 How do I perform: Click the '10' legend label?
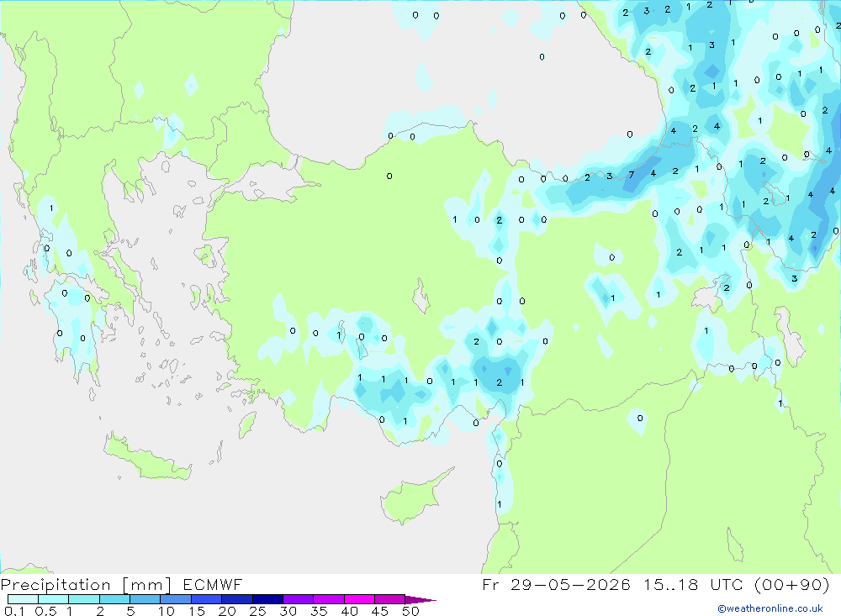(x=167, y=611)
